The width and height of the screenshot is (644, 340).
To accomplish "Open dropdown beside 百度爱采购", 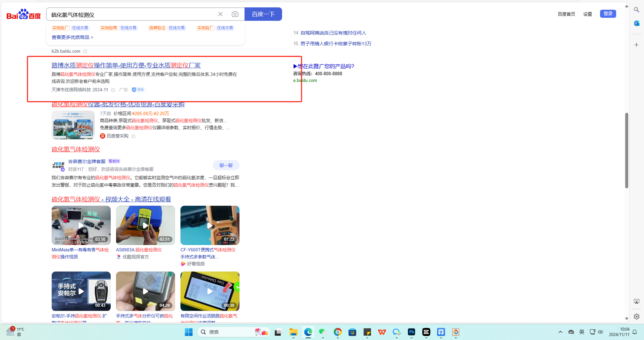I will tap(133, 136).
